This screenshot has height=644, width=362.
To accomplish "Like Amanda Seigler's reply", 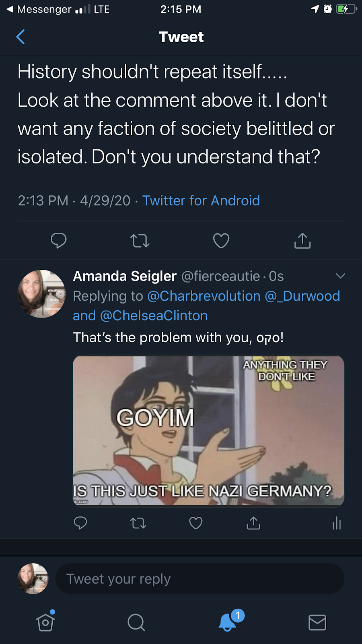I will click(196, 523).
